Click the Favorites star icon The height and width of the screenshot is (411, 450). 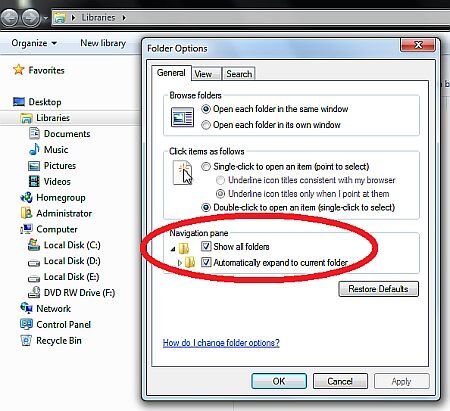point(19,70)
